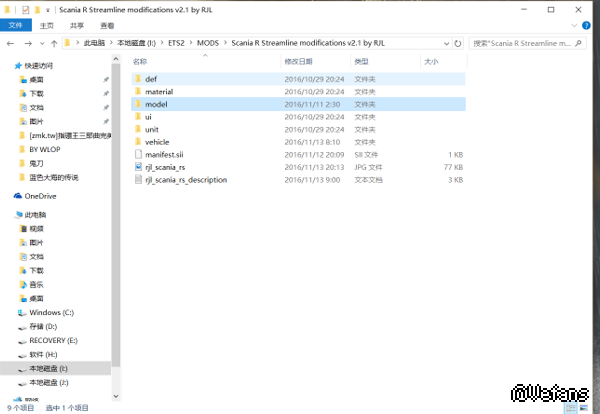Image resolution: width=600 pixels, height=414 pixels.
Task: Select drive (H:) in sidebar
Action: (x=43, y=355)
